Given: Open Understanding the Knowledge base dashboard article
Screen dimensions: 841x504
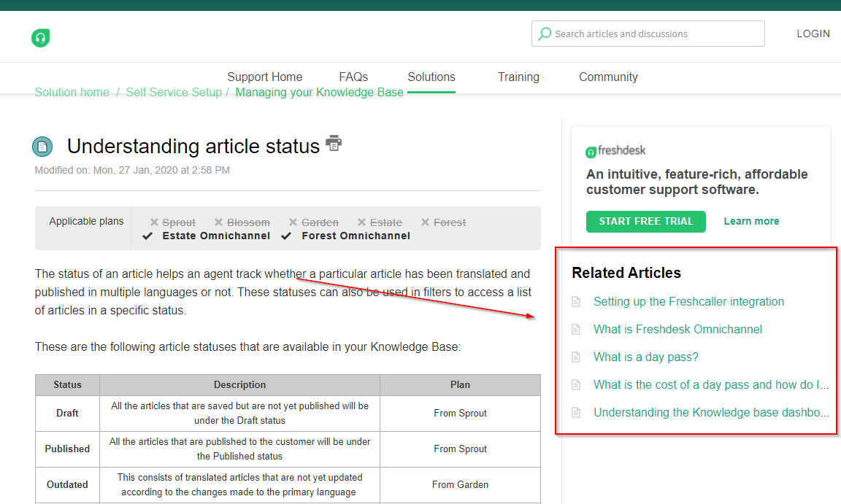Looking at the screenshot, I should pyautogui.click(x=711, y=413).
